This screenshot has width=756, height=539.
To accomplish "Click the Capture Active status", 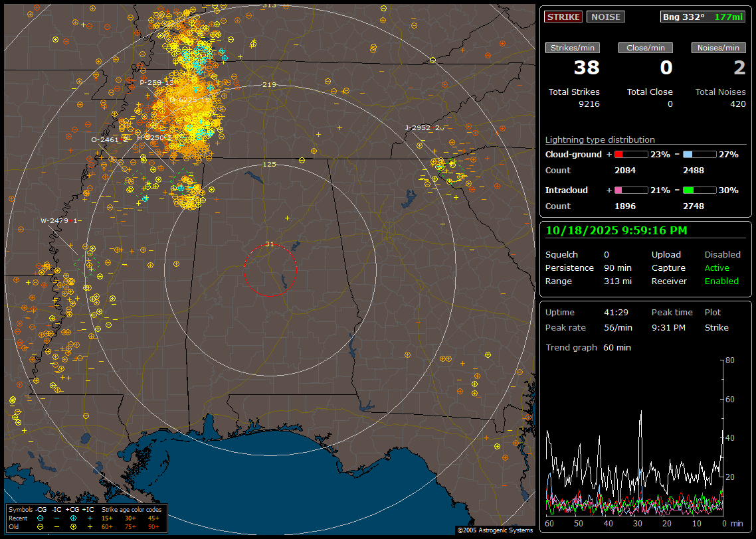I will 717,268.
